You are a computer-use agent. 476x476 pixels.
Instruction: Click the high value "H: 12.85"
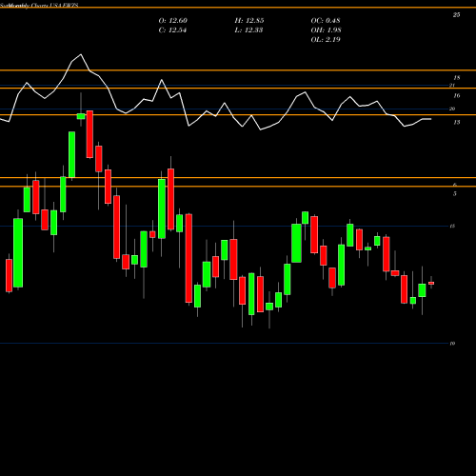coord(249,21)
